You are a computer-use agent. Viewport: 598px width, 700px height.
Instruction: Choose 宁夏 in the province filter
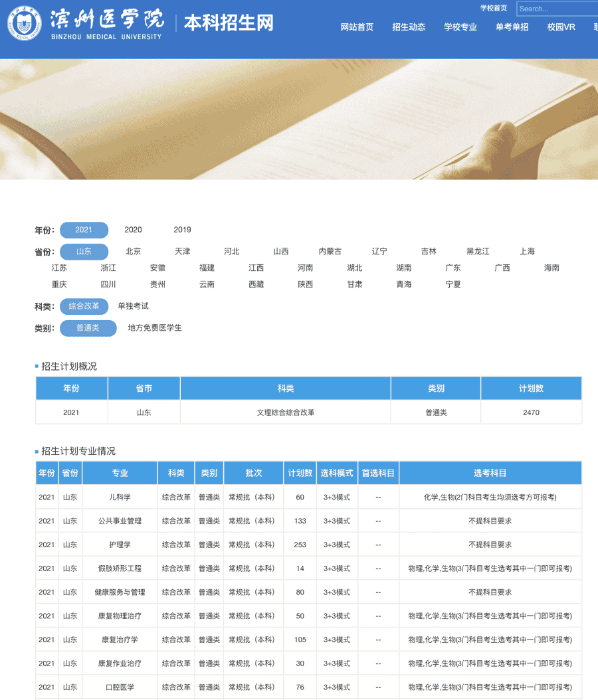[x=453, y=284]
